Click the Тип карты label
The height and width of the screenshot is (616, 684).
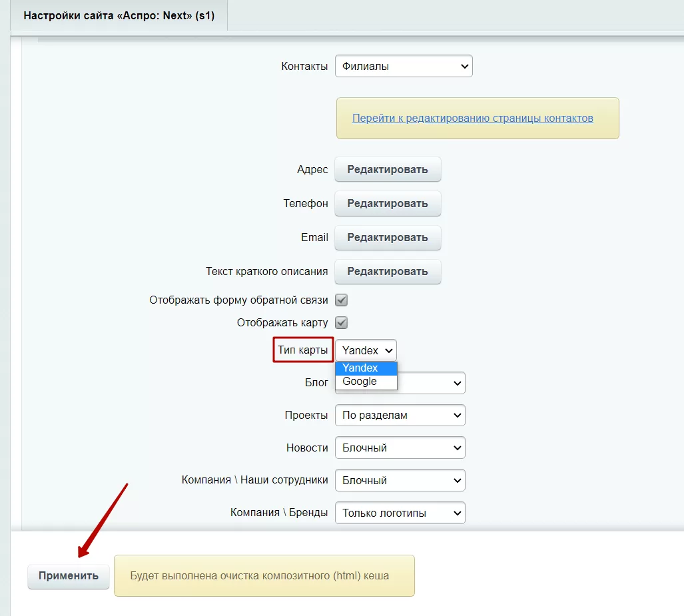303,350
